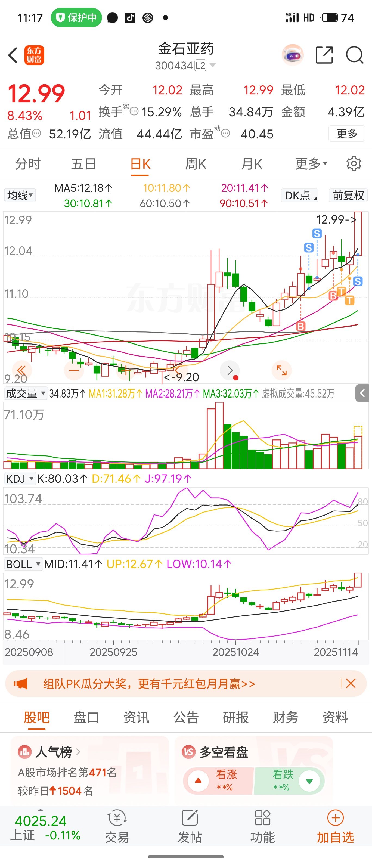372x868 pixels.
Task: Tap the 上证 4025.24 index ticker
Action: 45,828
